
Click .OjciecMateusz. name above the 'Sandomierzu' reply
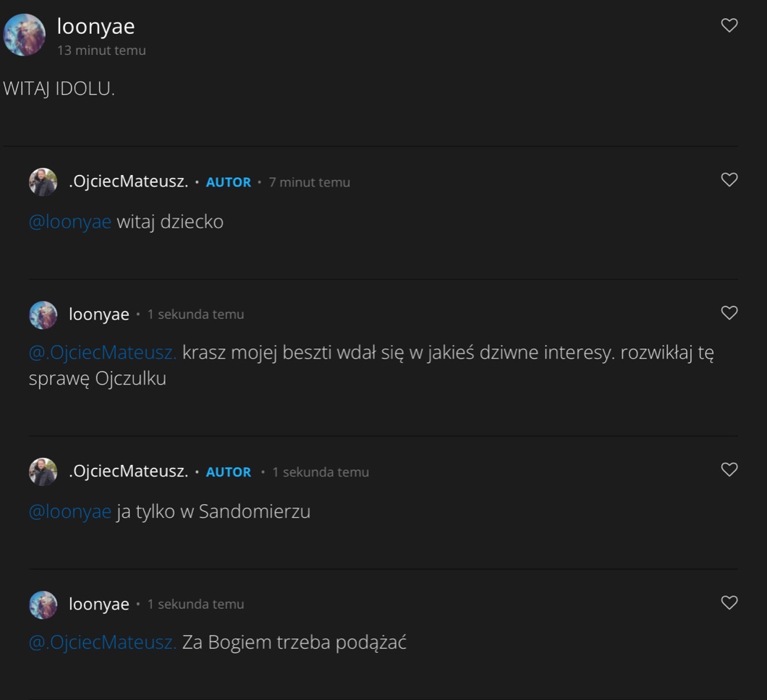tap(128, 471)
